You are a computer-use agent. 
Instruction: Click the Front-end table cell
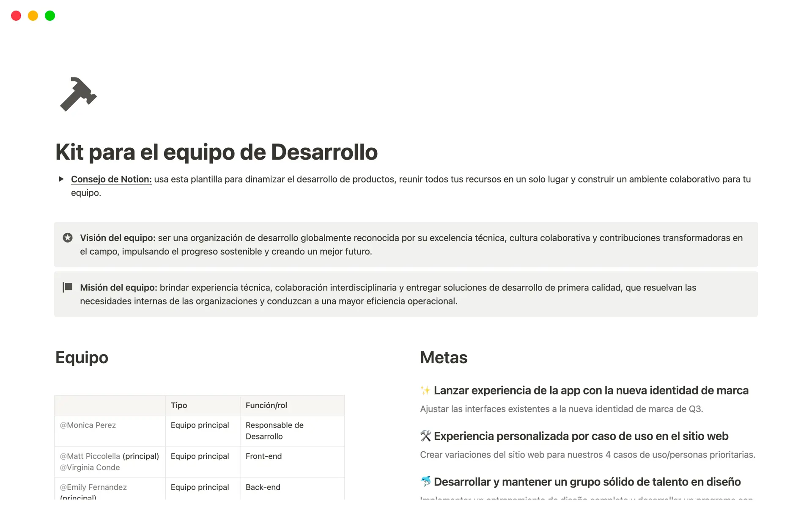(264, 456)
